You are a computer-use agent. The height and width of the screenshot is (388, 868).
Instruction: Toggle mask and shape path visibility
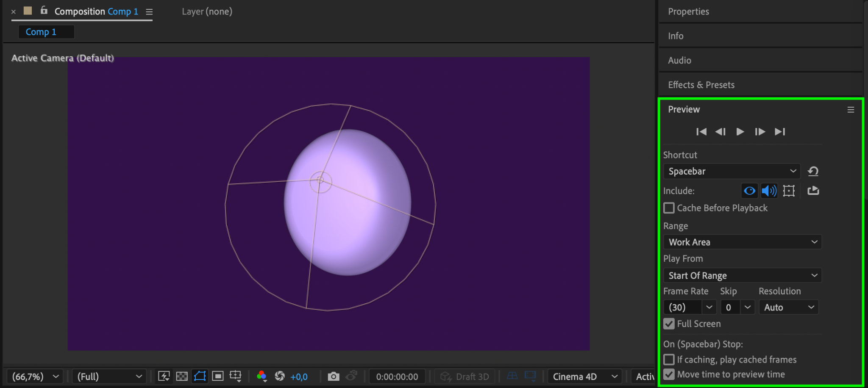(x=200, y=376)
